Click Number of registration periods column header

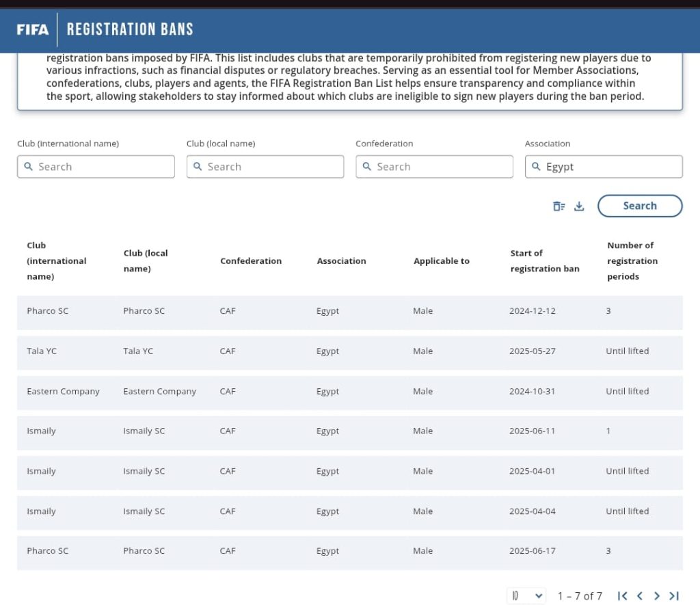point(632,260)
